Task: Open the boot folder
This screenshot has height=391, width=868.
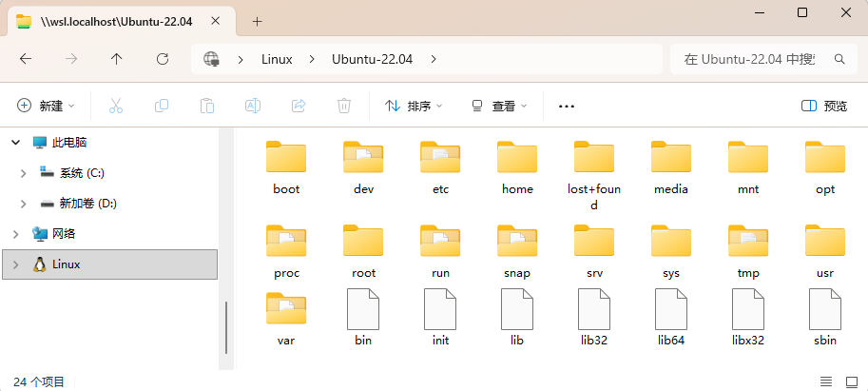Action: coord(286,167)
